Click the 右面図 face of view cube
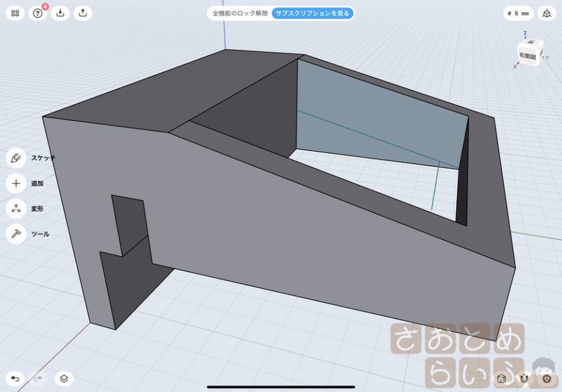The width and height of the screenshot is (562, 392). [x=527, y=56]
